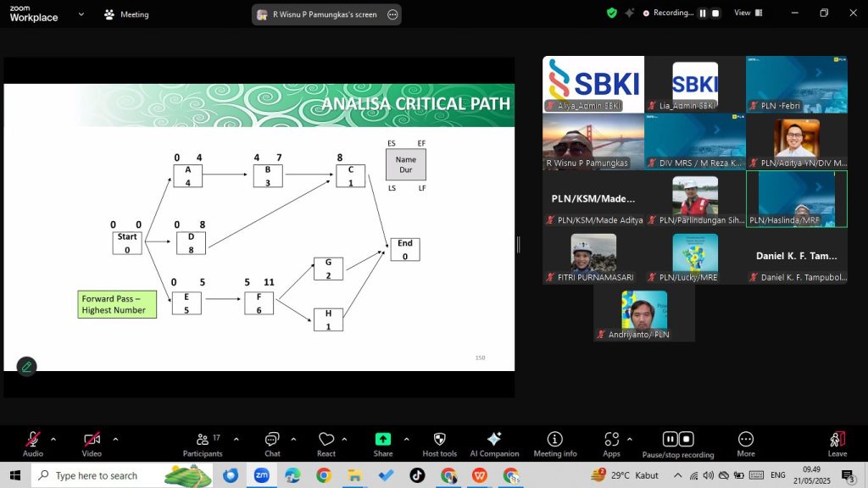This screenshot has height=488, width=868.
Task: Open Microsoft Edge from taskbar
Action: pyautogui.click(x=292, y=475)
